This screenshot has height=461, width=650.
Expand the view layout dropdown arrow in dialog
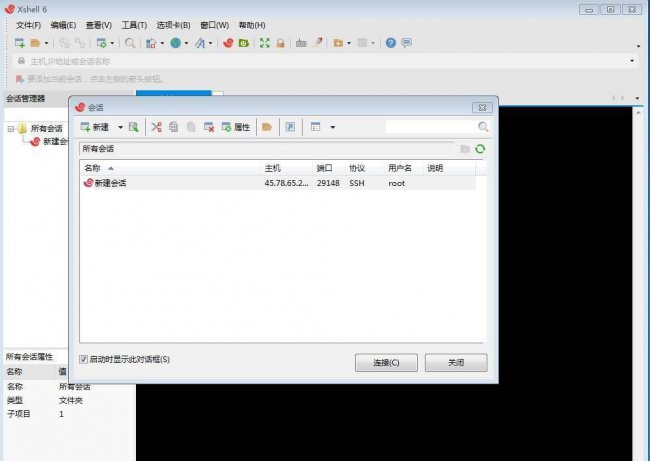(x=332, y=127)
